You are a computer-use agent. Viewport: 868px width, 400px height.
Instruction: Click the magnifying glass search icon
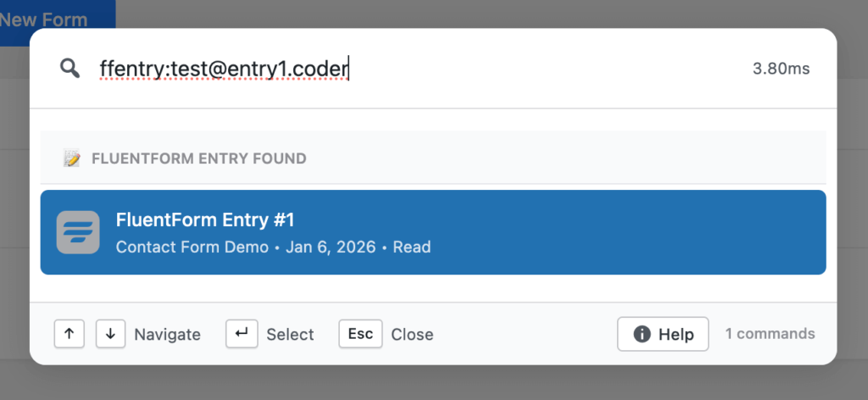coord(70,69)
